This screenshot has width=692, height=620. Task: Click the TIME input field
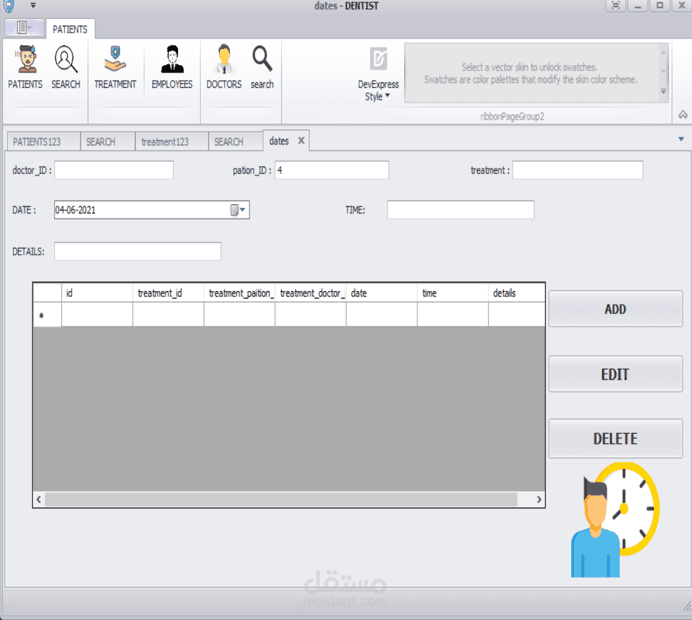[460, 210]
